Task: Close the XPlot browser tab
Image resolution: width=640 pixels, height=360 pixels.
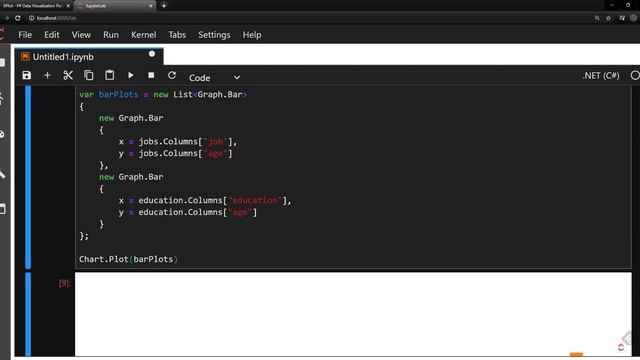Action: pyautogui.click(x=68, y=6)
